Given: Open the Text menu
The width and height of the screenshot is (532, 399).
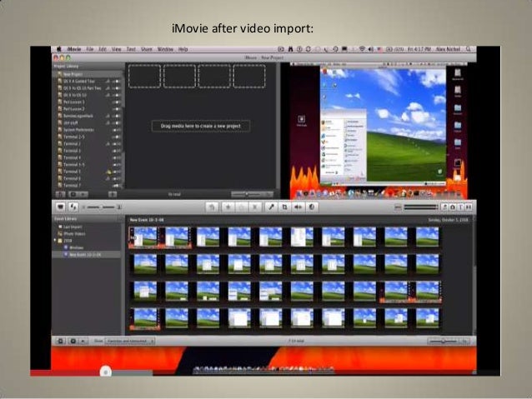Looking at the screenshot, I should [x=131, y=49].
